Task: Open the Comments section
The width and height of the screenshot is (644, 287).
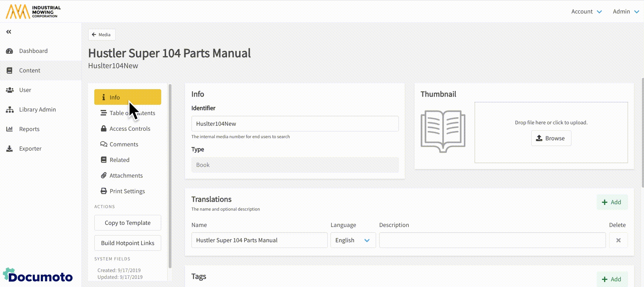Action: coord(123,144)
